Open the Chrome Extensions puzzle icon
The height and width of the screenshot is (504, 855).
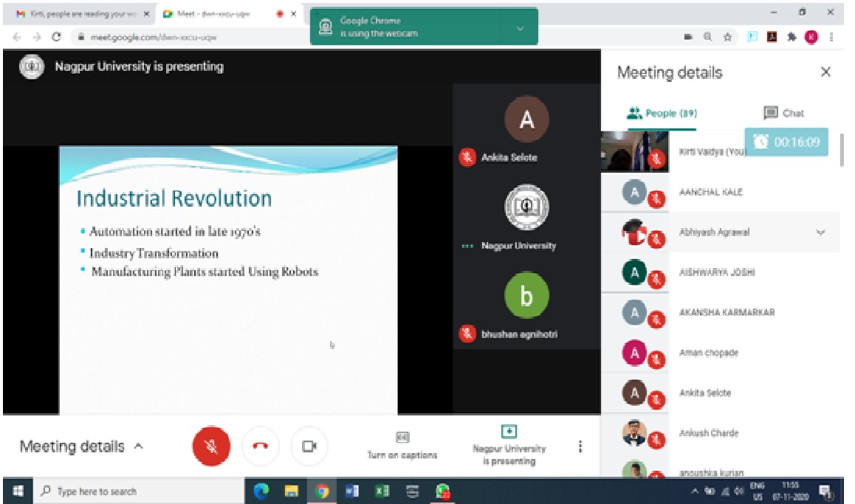[x=792, y=37]
